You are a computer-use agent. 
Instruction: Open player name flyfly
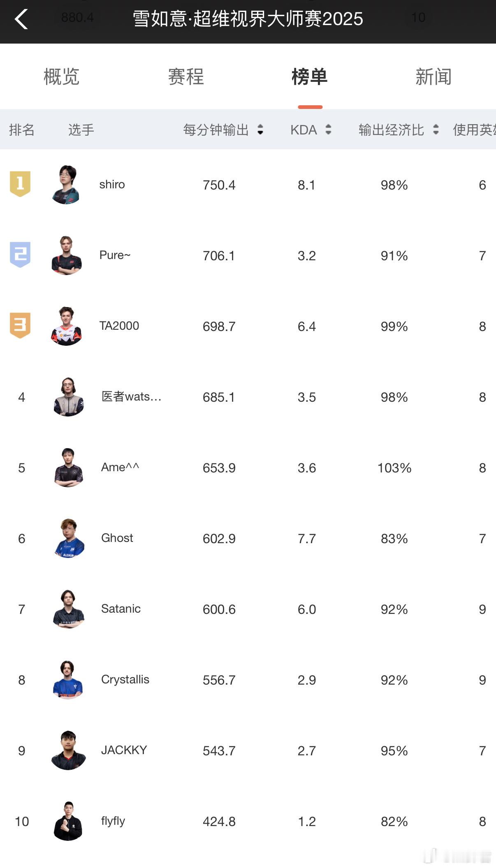pyautogui.click(x=113, y=821)
